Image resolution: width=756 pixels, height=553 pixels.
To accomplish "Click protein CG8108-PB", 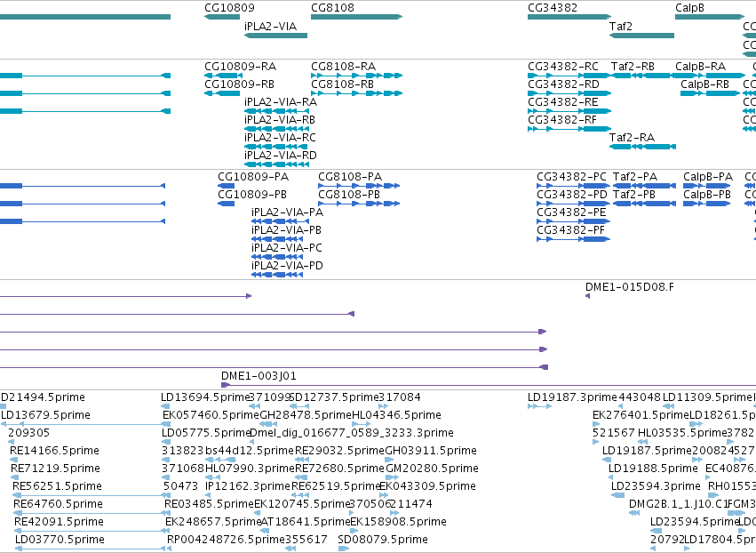I will [359, 204].
